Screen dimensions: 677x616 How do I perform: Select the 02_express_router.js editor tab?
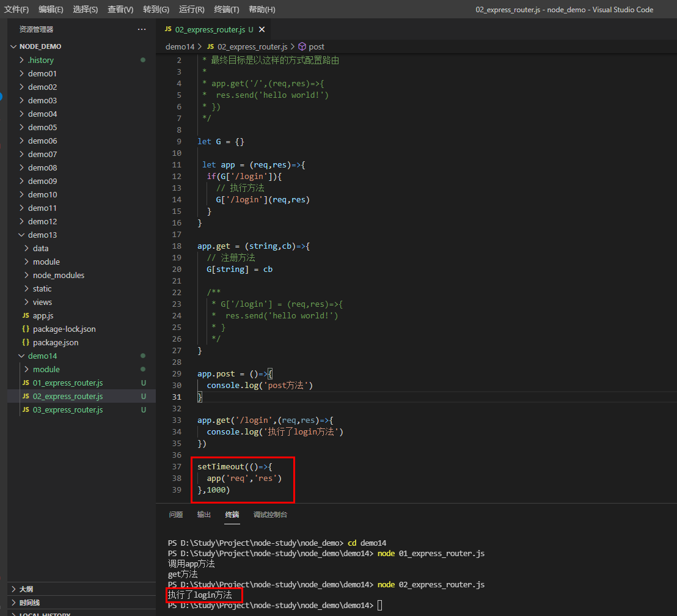[214, 29]
